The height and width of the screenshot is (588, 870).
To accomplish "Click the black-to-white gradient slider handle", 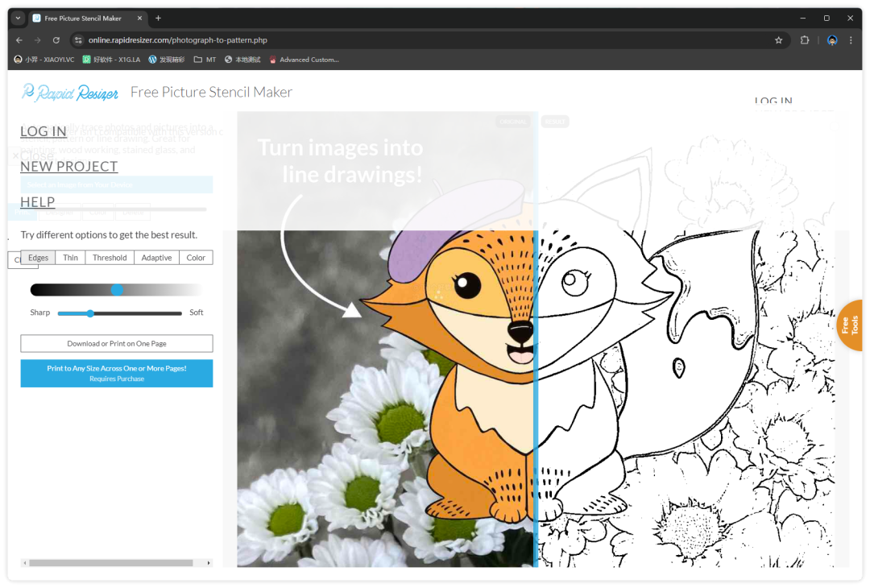I will [117, 289].
